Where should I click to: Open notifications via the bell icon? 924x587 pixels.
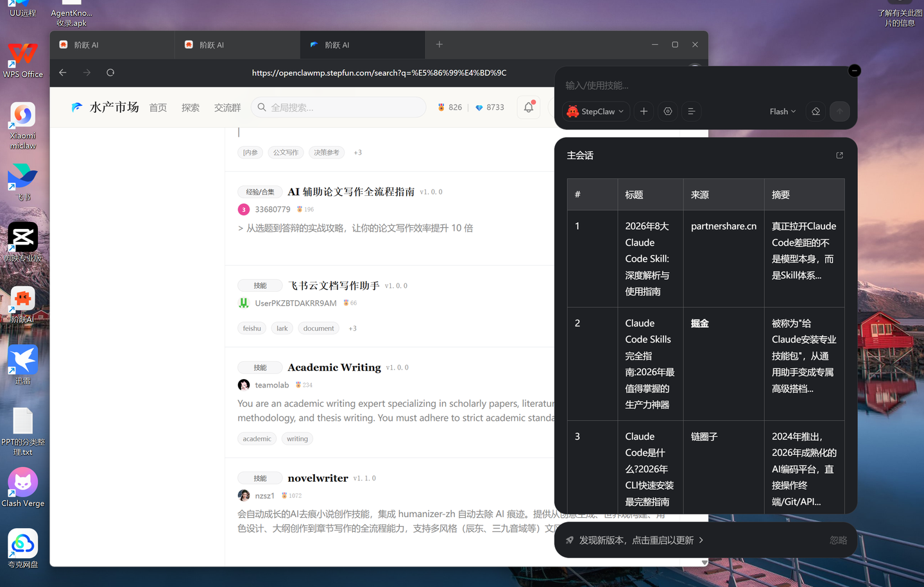tap(529, 107)
